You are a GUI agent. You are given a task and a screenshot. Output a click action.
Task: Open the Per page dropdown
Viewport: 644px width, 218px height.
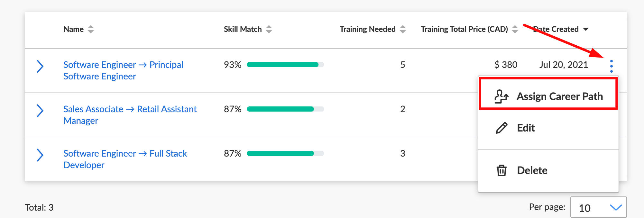(x=598, y=208)
